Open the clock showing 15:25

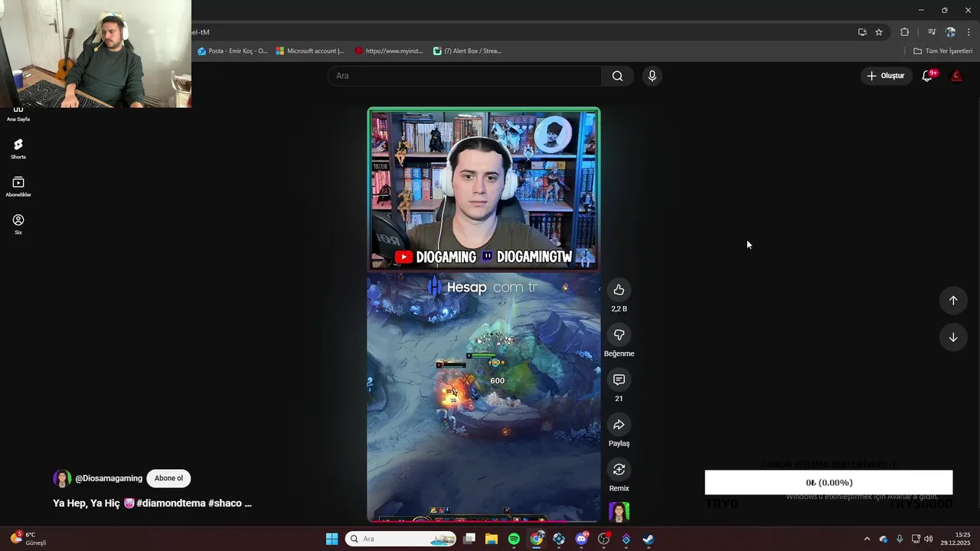click(955, 539)
